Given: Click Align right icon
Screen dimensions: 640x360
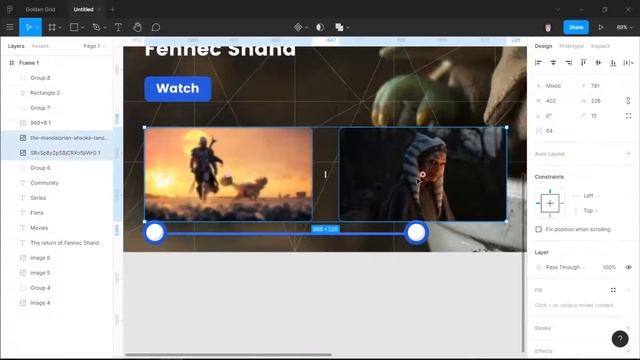Looking at the screenshot, I should (569, 62).
